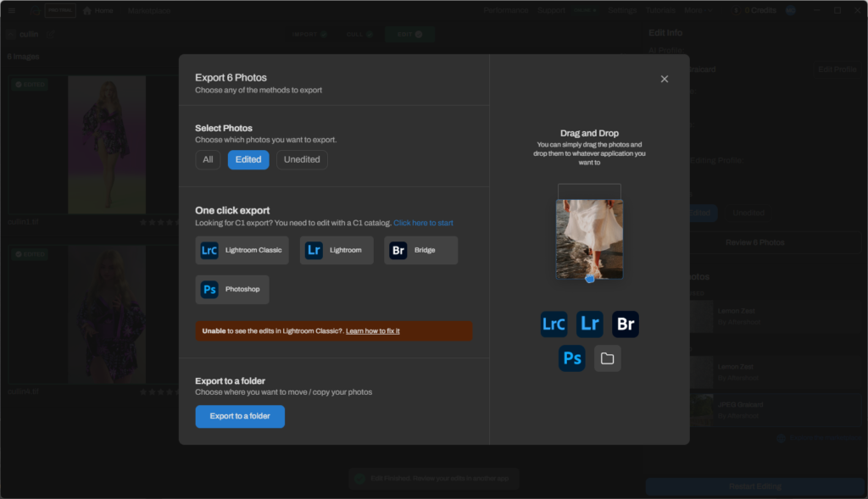Open the Marketplace tab
This screenshot has height=499, width=868.
click(149, 10)
